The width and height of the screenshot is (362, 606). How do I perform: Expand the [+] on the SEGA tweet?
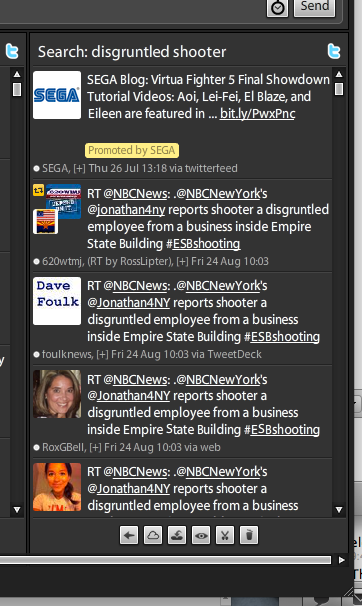[x=80, y=169]
